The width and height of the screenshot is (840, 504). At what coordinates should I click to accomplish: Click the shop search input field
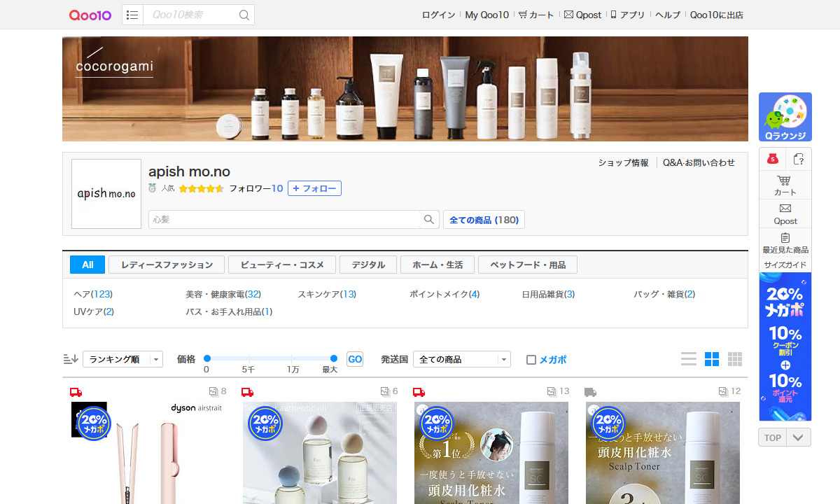(285, 220)
